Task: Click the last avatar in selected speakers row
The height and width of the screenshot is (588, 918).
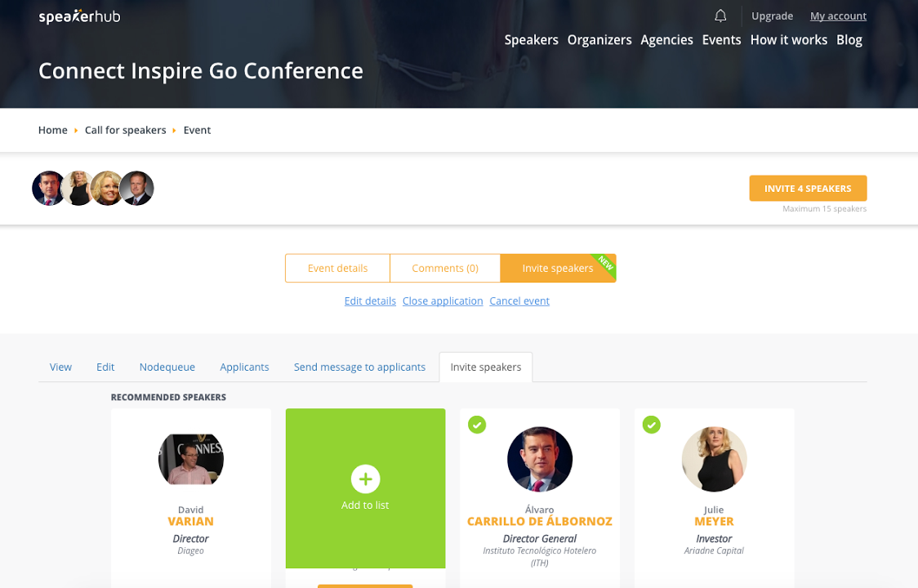Action: [x=137, y=189]
